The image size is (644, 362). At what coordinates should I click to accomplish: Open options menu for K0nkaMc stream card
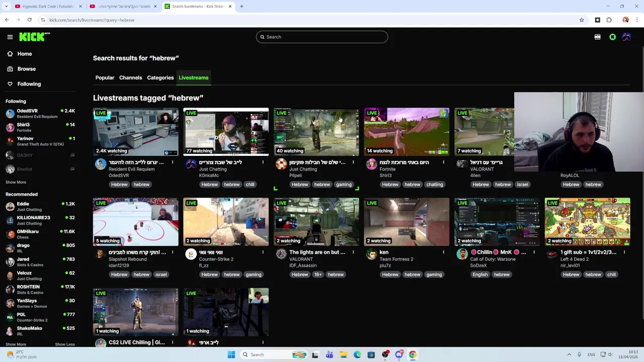(x=263, y=162)
